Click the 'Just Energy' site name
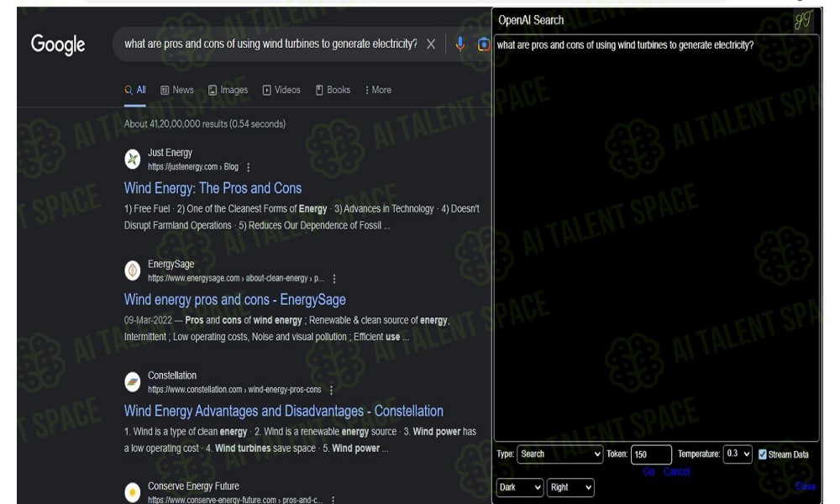 point(170,153)
